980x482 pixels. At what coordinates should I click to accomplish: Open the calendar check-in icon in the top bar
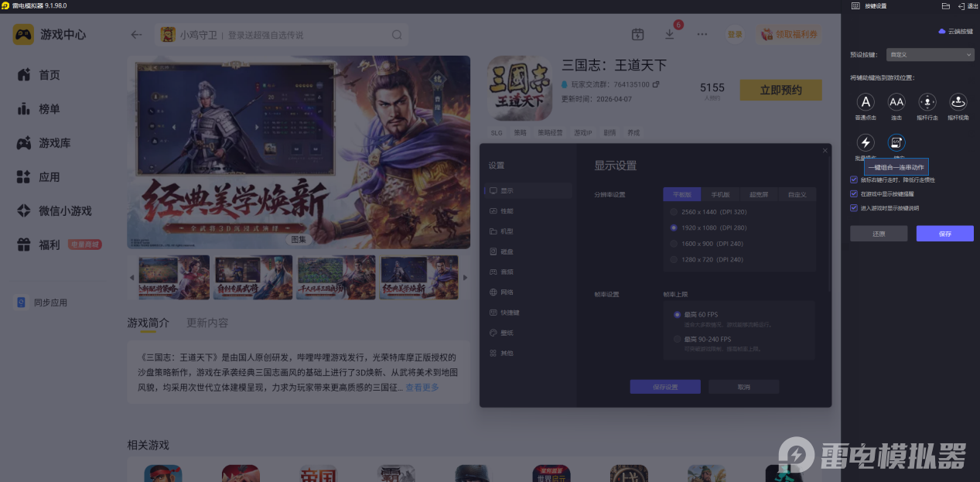[x=638, y=34]
